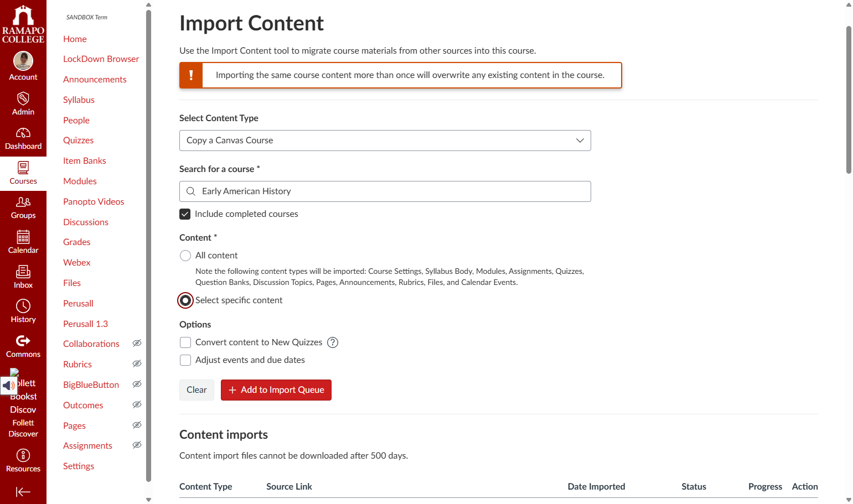Open the Admin shield icon
The image size is (853, 504).
pyautogui.click(x=23, y=98)
